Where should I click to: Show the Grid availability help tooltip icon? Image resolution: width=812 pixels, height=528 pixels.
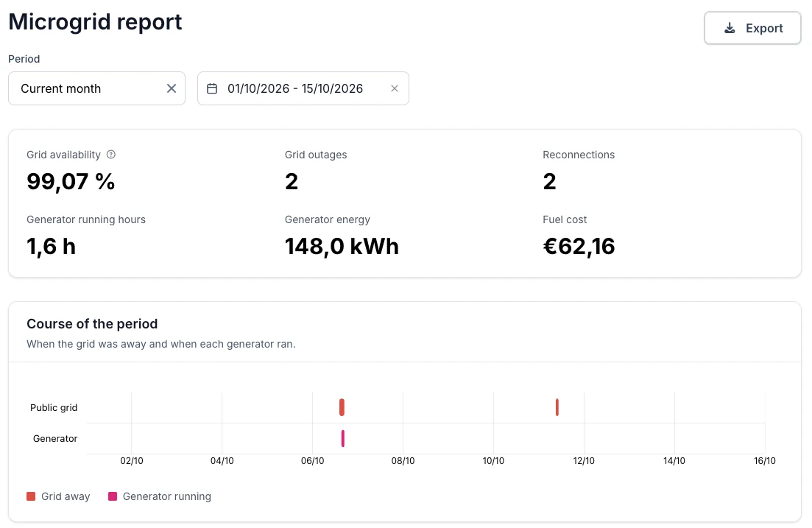pos(111,155)
